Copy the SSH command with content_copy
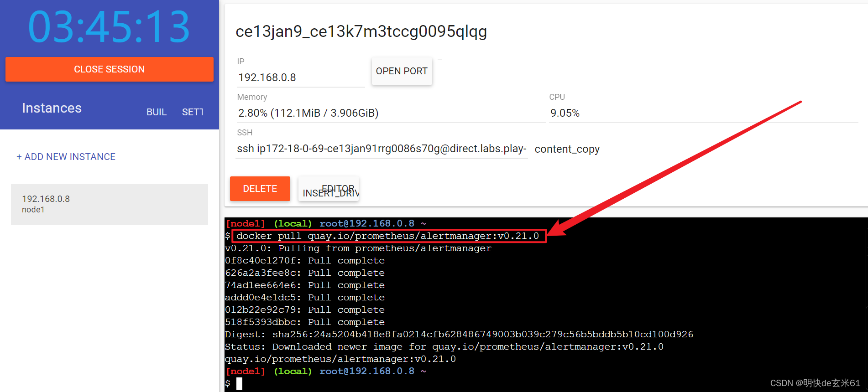The image size is (868, 392). 567,149
